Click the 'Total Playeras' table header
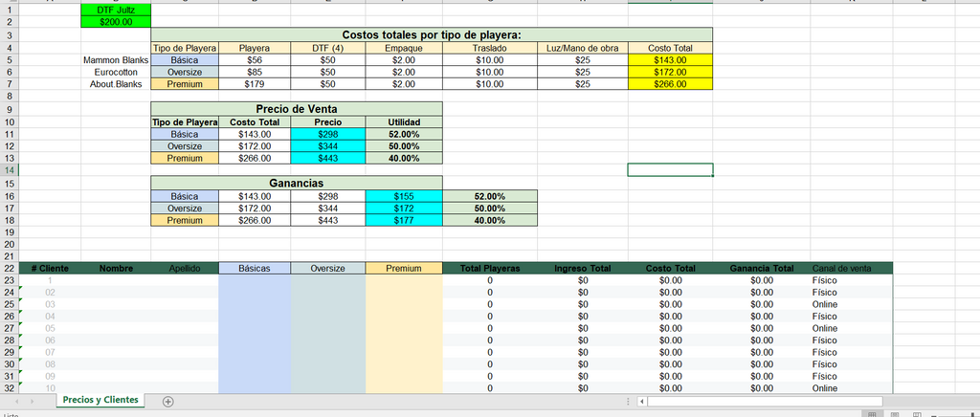980x417 pixels. pos(489,269)
